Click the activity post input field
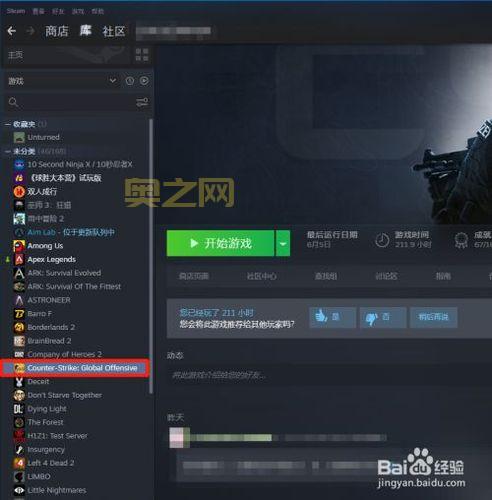This screenshot has height=500, width=492. pyautogui.click(x=328, y=376)
